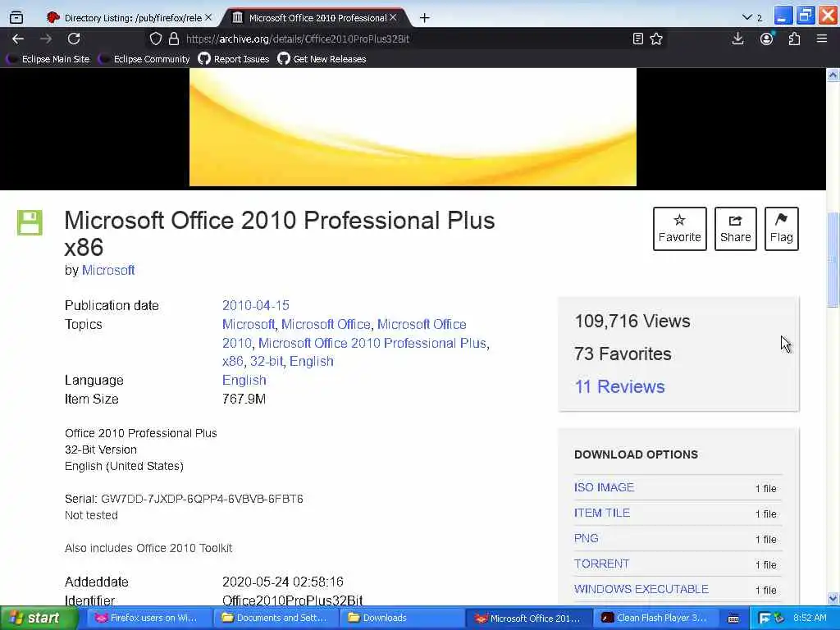840x630 pixels.
Task: Open Get New Releases bookmark
Action: (x=322, y=59)
